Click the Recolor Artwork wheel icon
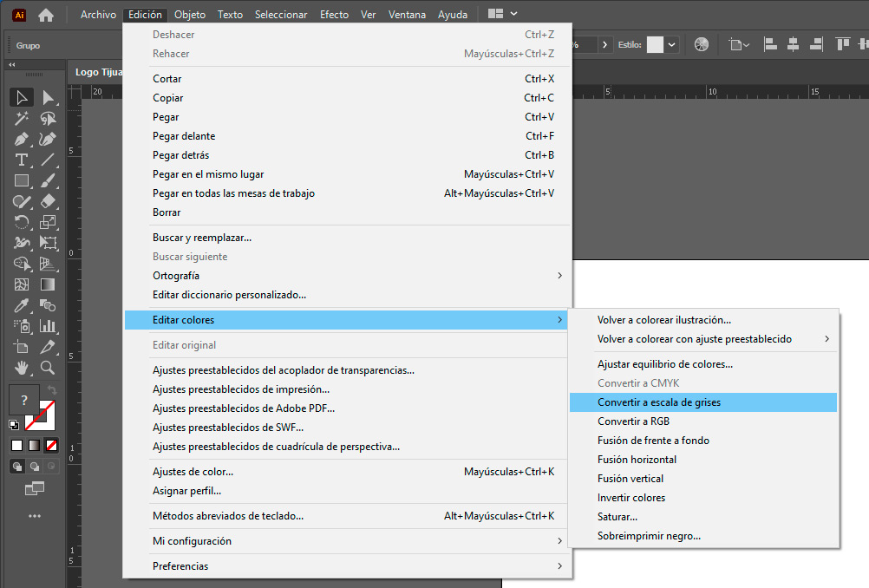This screenshot has width=869, height=588. 701,44
